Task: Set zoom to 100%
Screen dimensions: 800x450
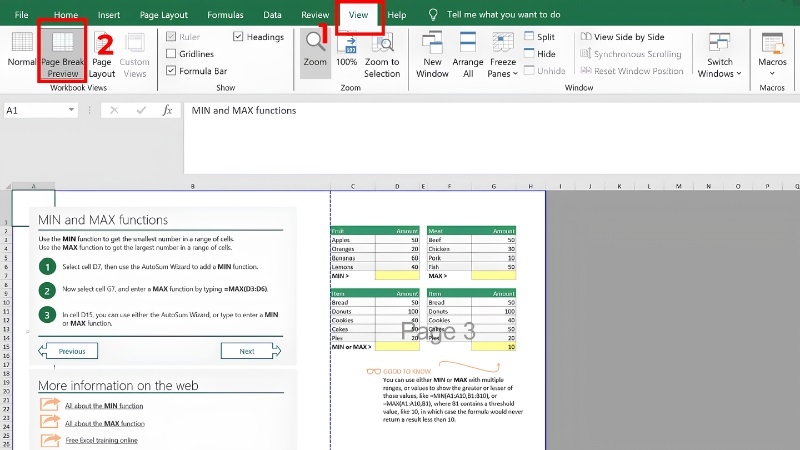Action: 346,49
